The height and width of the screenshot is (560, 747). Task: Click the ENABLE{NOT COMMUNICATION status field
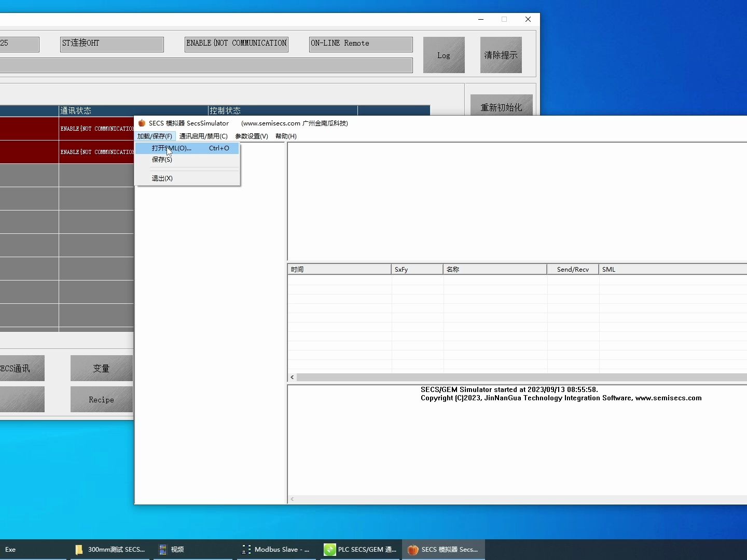pos(237,44)
